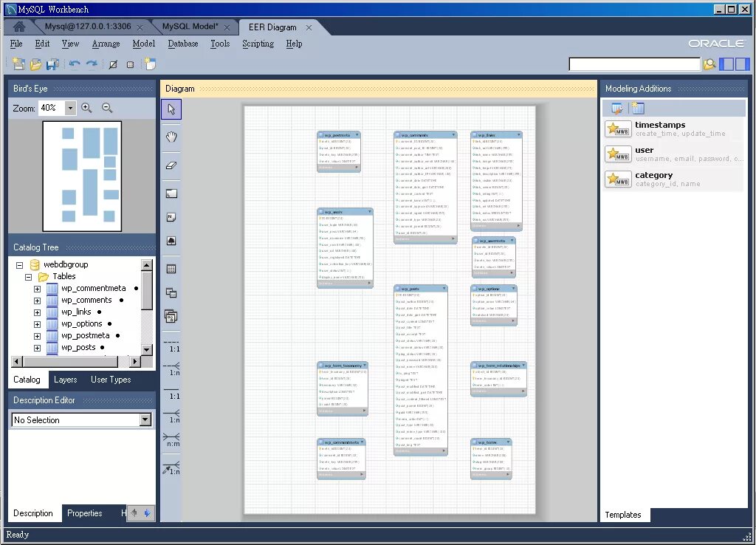756x545 pixels.
Task: Zoom in with magnifier plus icon
Action: (87, 108)
